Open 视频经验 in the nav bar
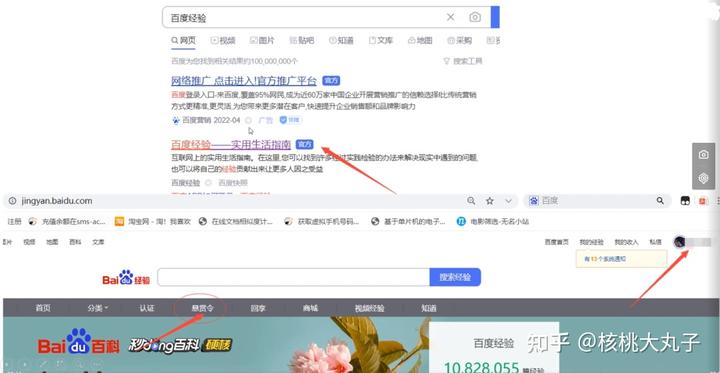The image size is (720, 373). point(369,308)
